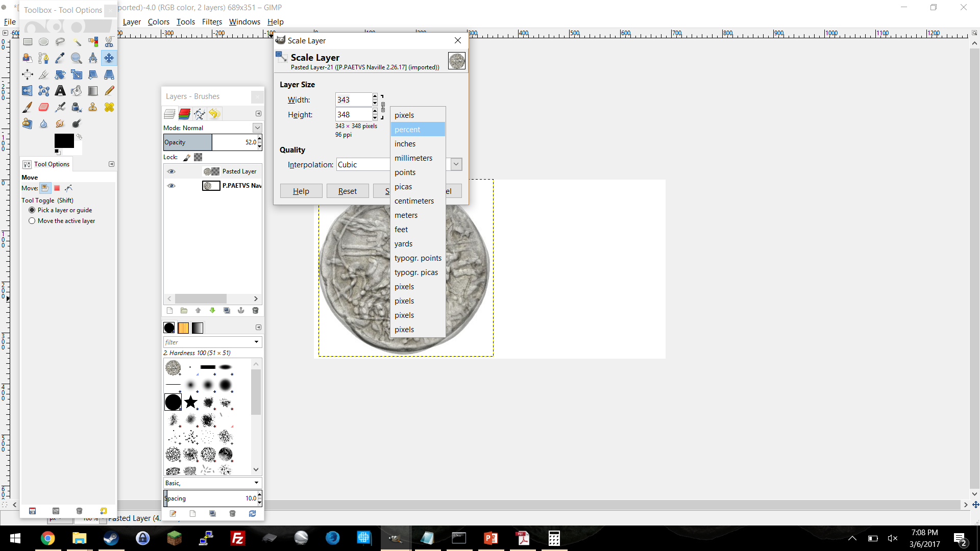Open the brush filter combo box
The image size is (980, 551).
pyautogui.click(x=213, y=342)
